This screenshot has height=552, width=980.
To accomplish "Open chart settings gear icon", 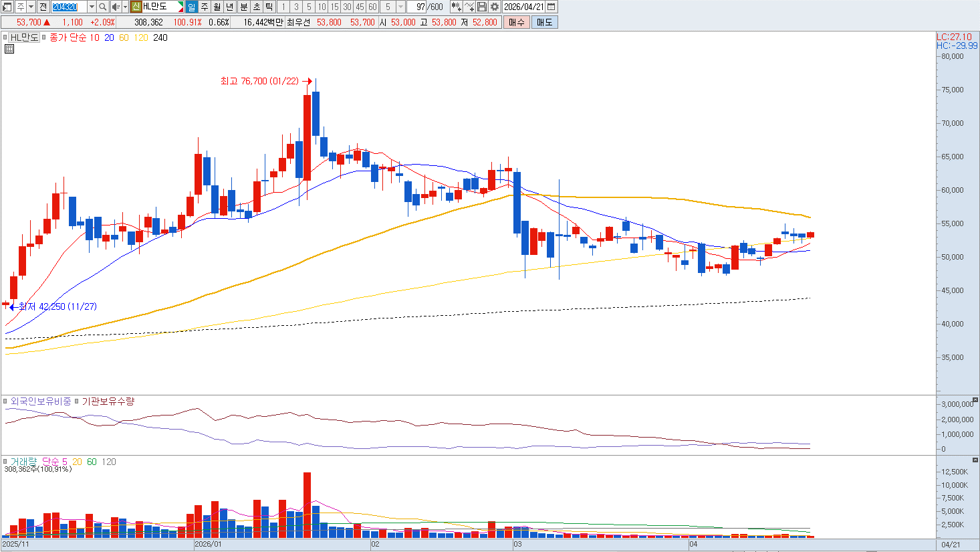I will (x=495, y=7).
